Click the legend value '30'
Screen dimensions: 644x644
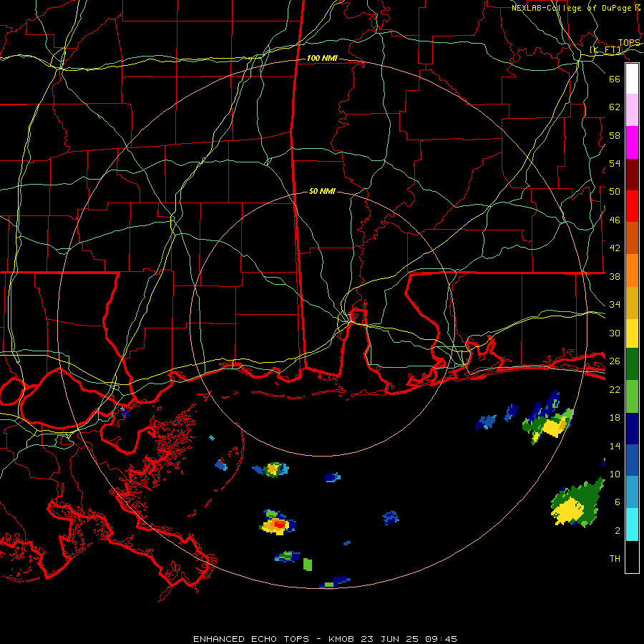point(615,333)
